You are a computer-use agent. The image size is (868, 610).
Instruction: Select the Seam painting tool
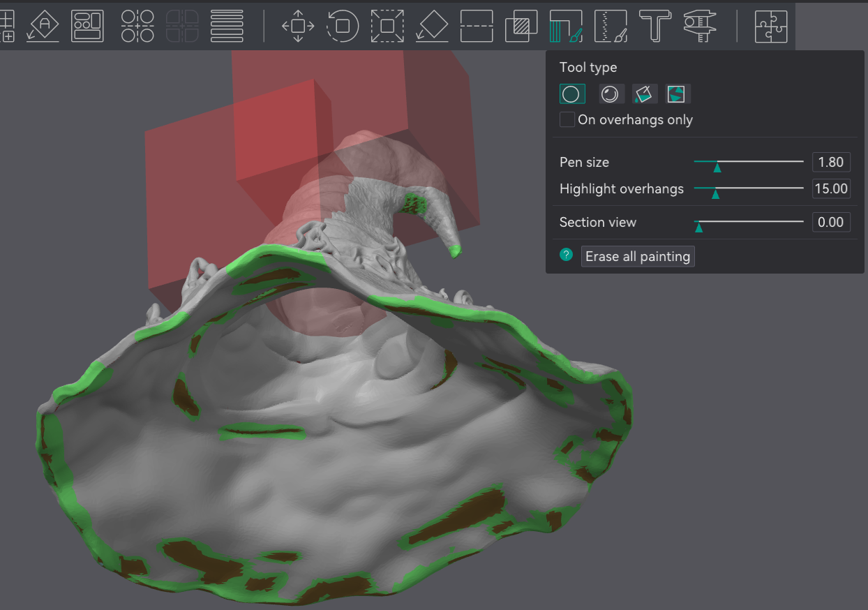coord(611,26)
